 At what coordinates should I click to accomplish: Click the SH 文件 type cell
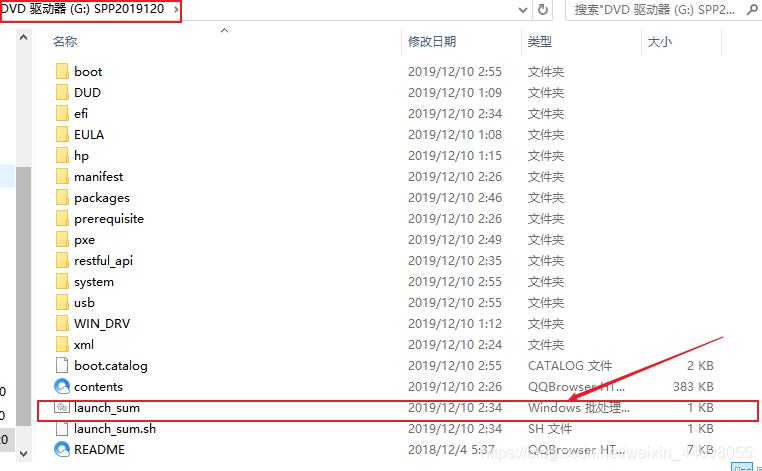(x=550, y=429)
